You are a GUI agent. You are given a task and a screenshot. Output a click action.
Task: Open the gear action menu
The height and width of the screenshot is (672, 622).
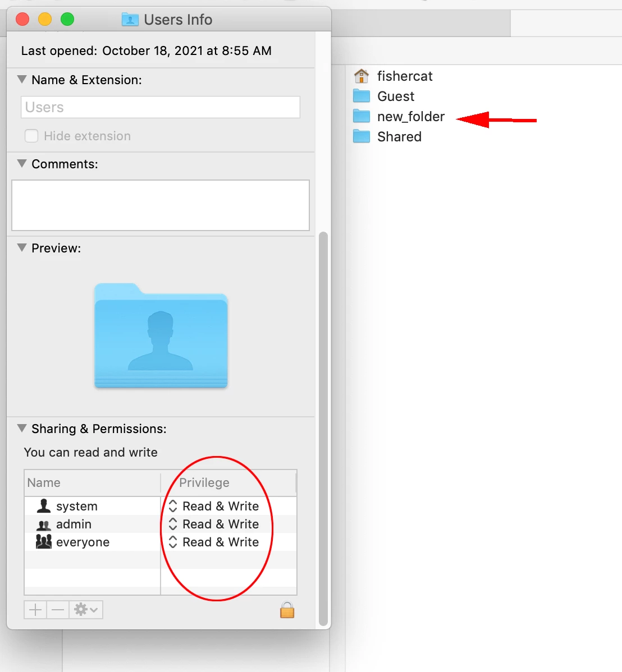click(86, 609)
